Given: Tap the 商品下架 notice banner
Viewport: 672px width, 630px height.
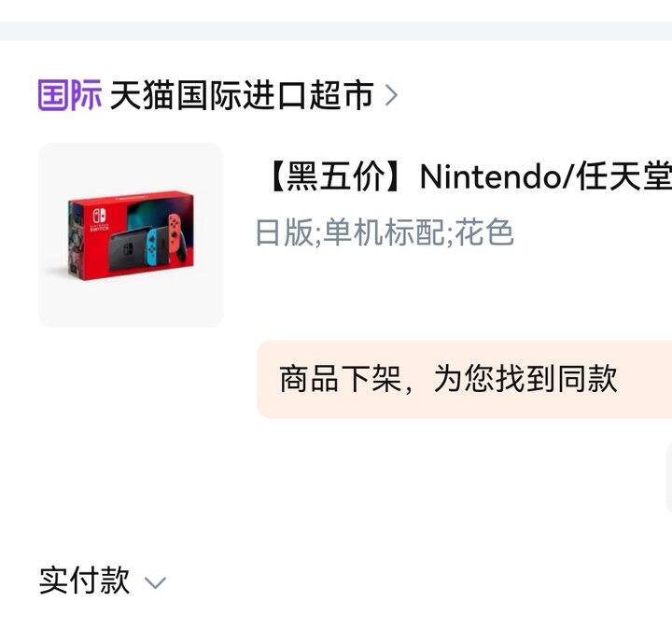Looking at the screenshot, I should tap(465, 379).
